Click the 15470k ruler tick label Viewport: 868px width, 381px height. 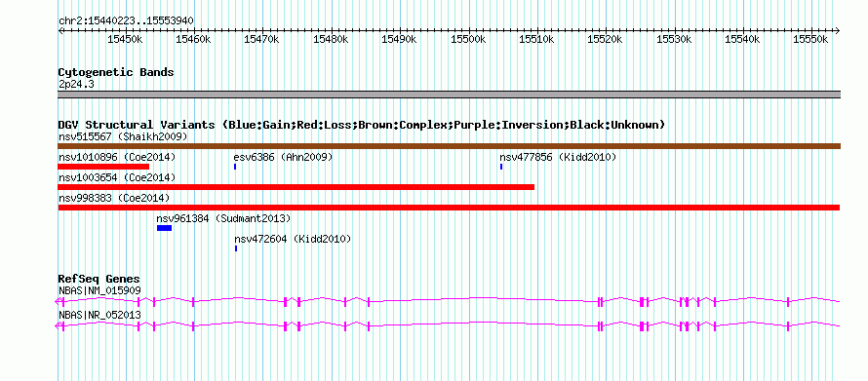click(262, 39)
